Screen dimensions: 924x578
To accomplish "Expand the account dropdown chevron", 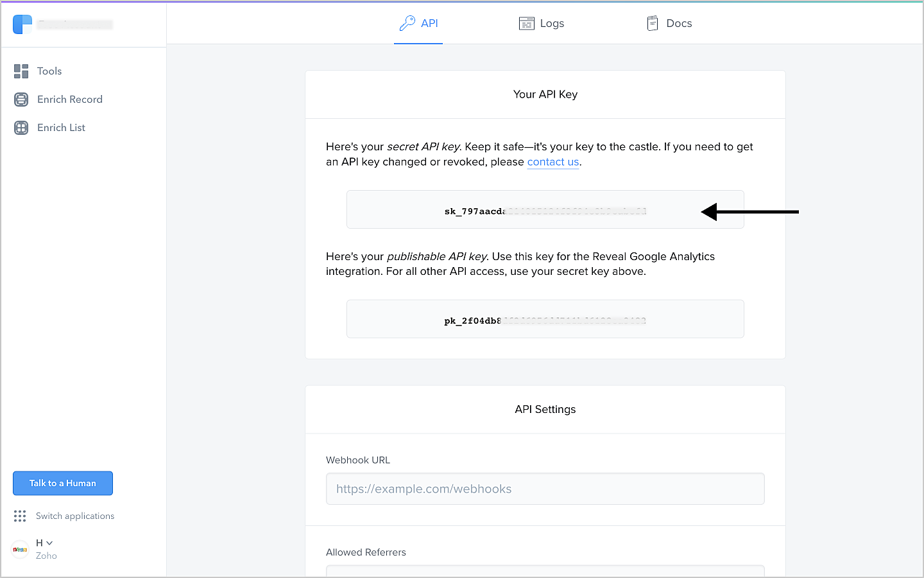I will (49, 543).
